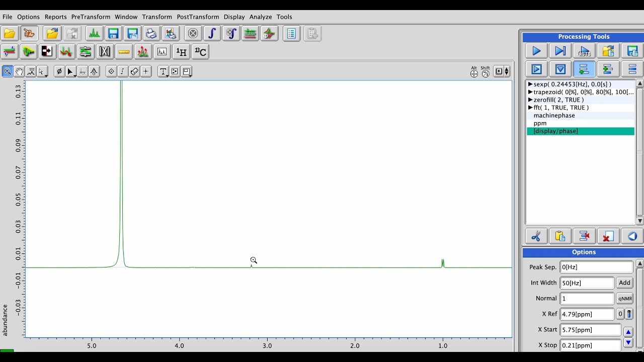Expand the sexp processing entry
This screenshot has height=362, width=644.
coord(530,84)
